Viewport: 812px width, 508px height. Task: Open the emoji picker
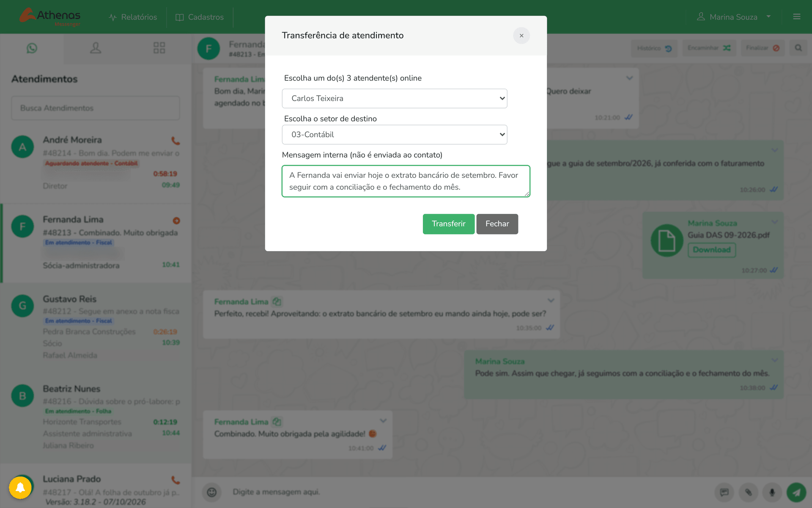coord(211,492)
